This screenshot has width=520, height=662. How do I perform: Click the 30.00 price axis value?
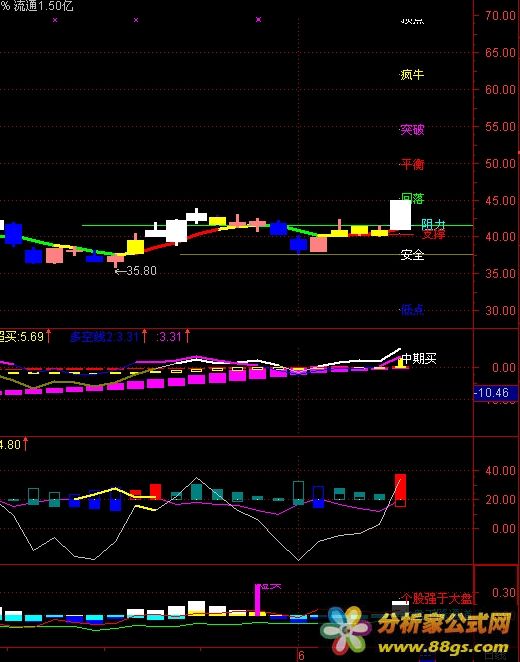(x=501, y=310)
